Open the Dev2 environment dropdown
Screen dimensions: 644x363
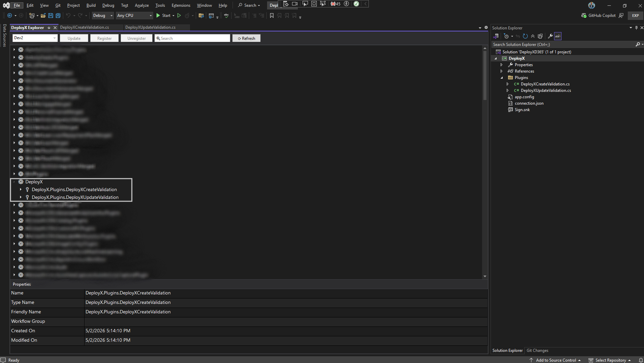[35, 38]
